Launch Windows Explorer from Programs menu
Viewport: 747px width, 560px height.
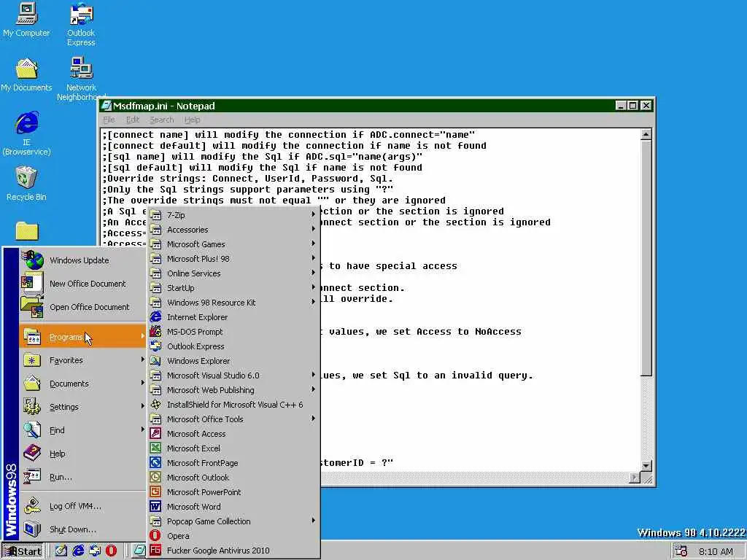click(233, 361)
